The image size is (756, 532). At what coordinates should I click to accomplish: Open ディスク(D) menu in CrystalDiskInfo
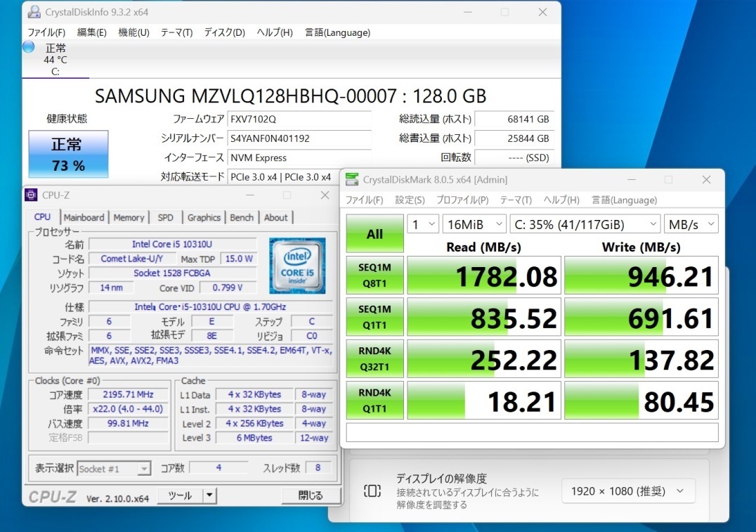[x=224, y=32]
